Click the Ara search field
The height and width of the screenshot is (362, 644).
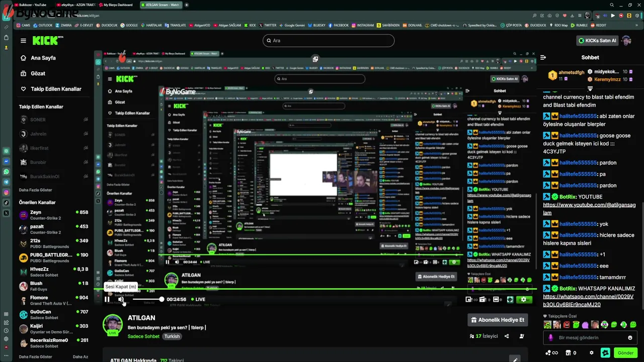click(x=329, y=41)
